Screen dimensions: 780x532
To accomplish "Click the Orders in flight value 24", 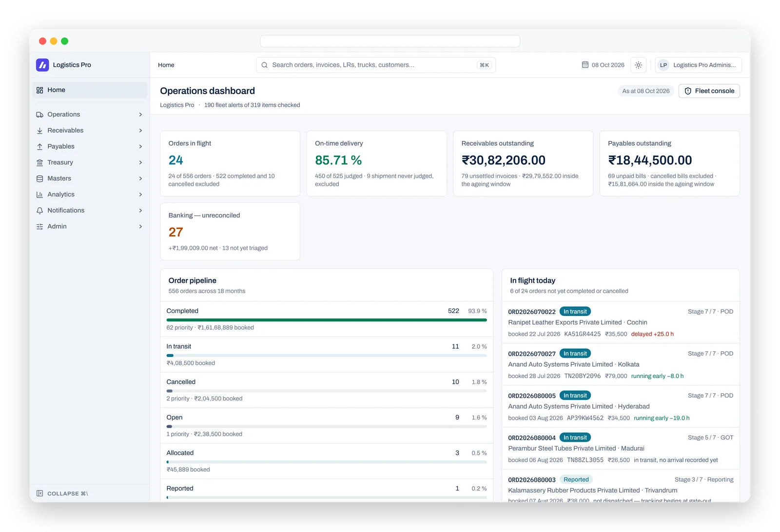I will coord(175,160).
